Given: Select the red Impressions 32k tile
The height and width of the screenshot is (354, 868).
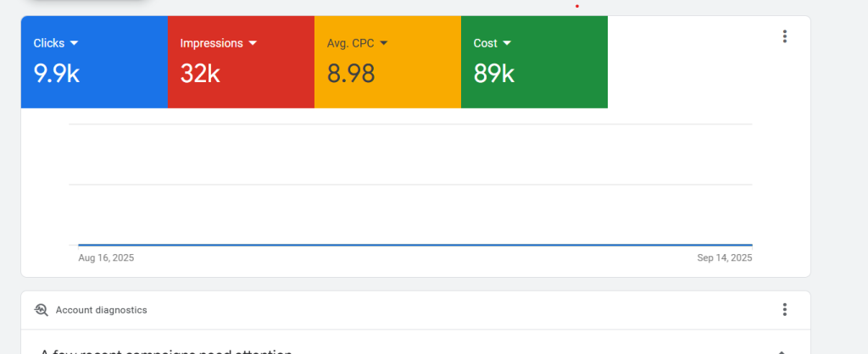Looking at the screenshot, I should 241,62.
